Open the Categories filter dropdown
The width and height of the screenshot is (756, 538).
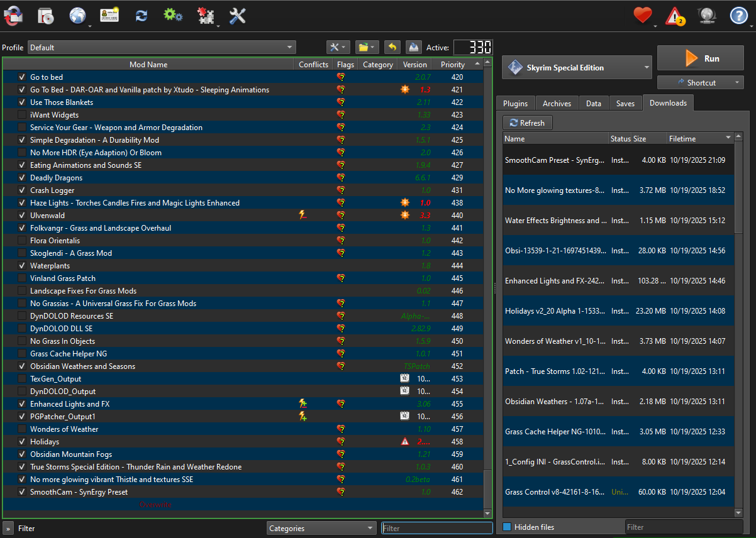pos(321,528)
